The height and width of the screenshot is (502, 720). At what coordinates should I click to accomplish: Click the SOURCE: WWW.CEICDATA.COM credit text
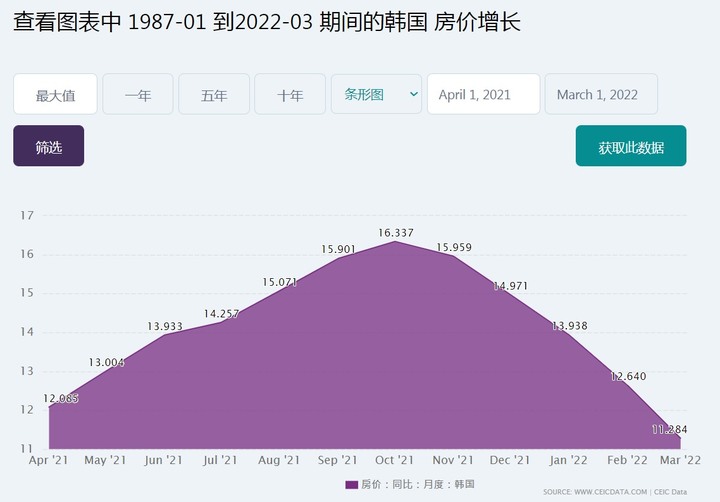615,492
